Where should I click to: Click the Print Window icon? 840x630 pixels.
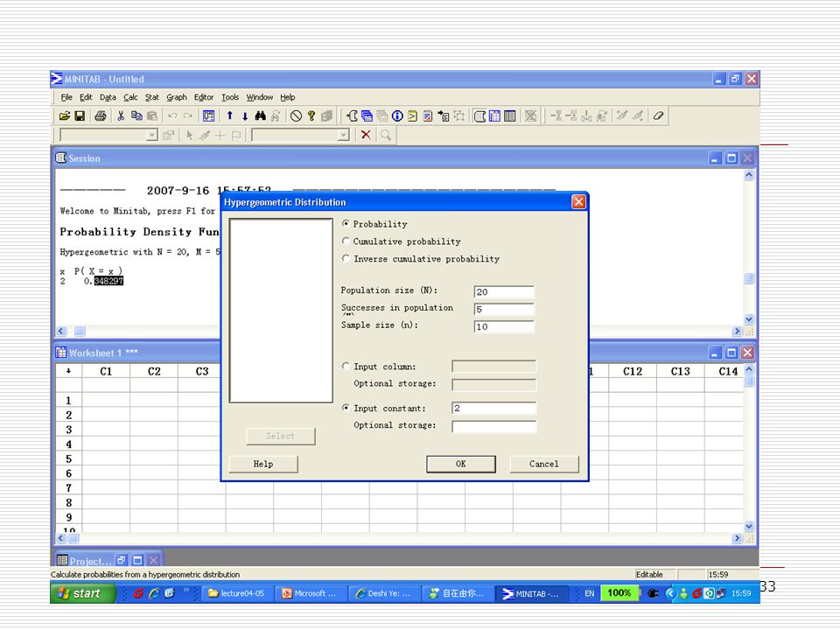point(100,115)
